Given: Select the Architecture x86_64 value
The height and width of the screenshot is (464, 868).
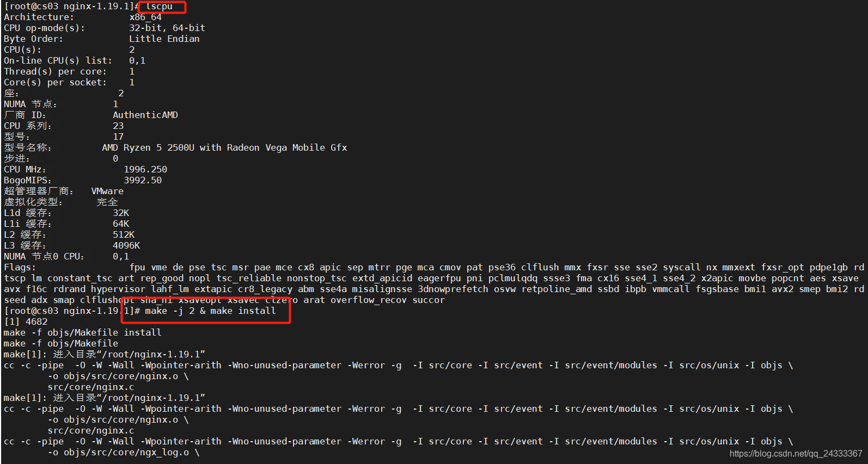Looking at the screenshot, I should point(145,17).
